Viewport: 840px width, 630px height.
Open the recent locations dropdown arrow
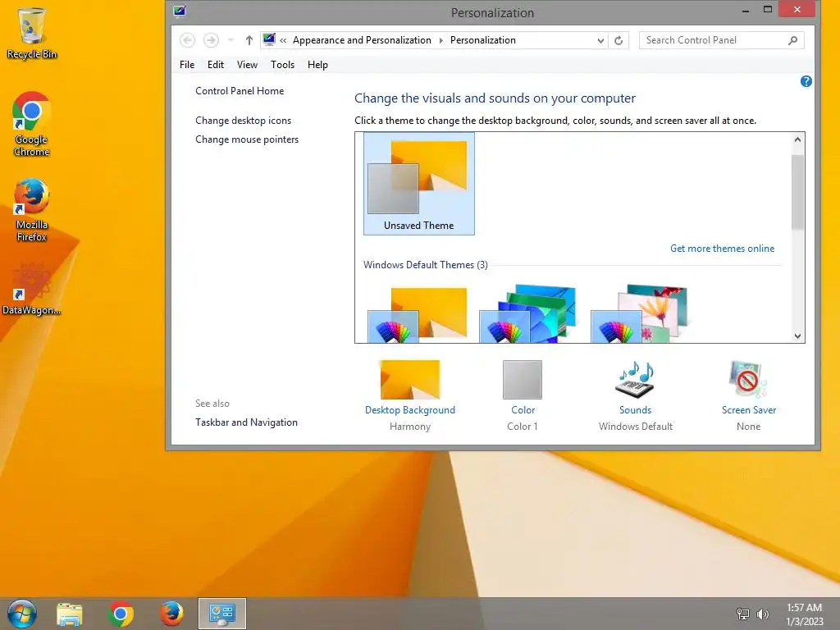pos(231,40)
